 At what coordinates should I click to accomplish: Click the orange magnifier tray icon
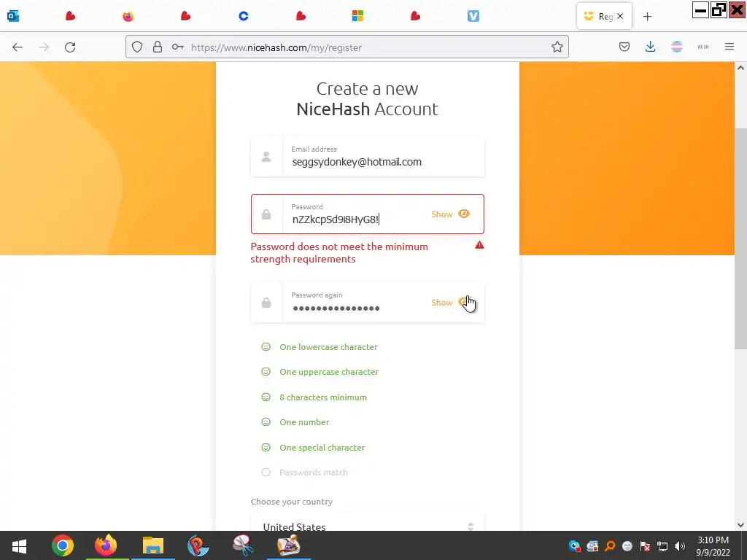[x=610, y=546]
